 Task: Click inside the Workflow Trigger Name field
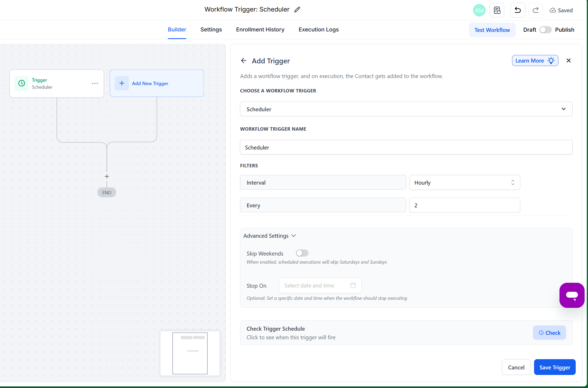click(406, 147)
